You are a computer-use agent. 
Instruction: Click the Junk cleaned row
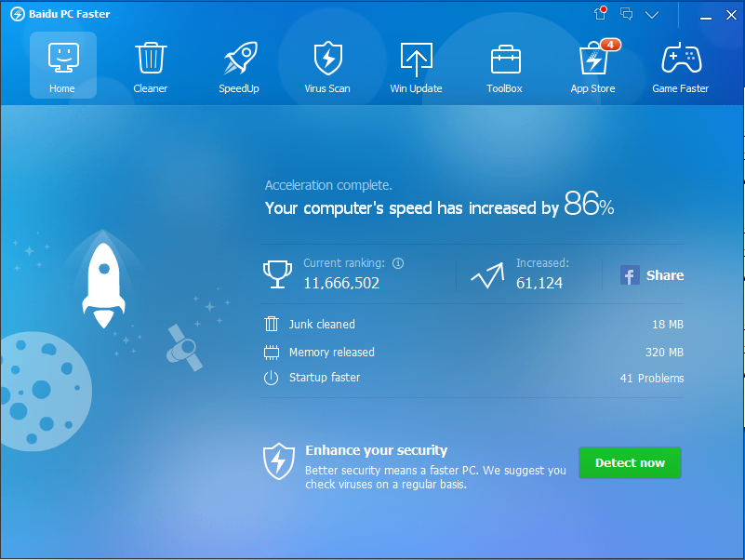coord(473,325)
